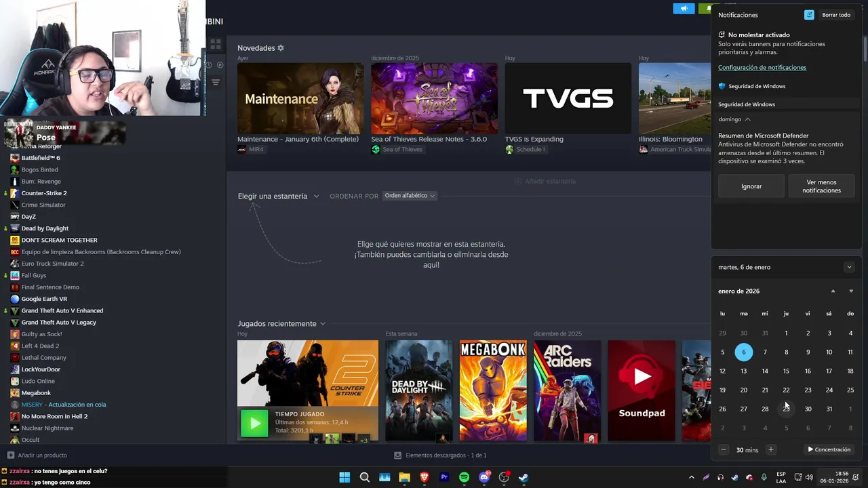Viewport: 868px width, 488px height.
Task: Select Lethal Company in game list
Action: tap(43, 358)
